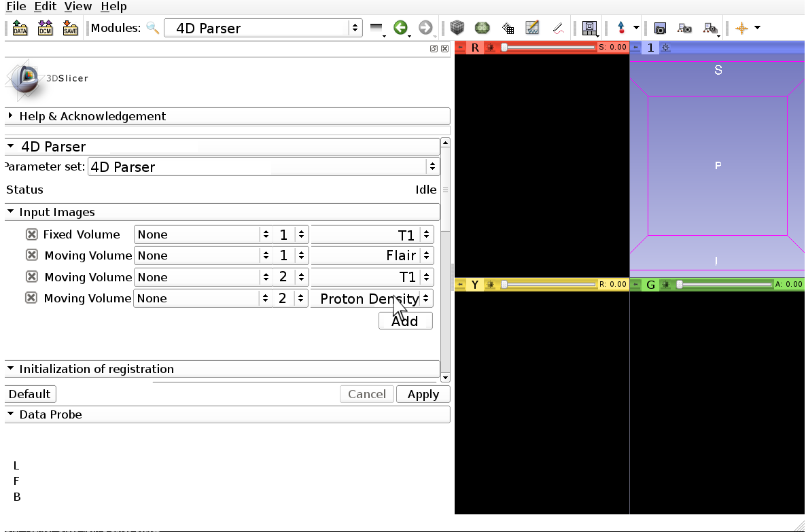The height and width of the screenshot is (532, 806).
Task: Open module search magnifier icon
Action: point(153,28)
